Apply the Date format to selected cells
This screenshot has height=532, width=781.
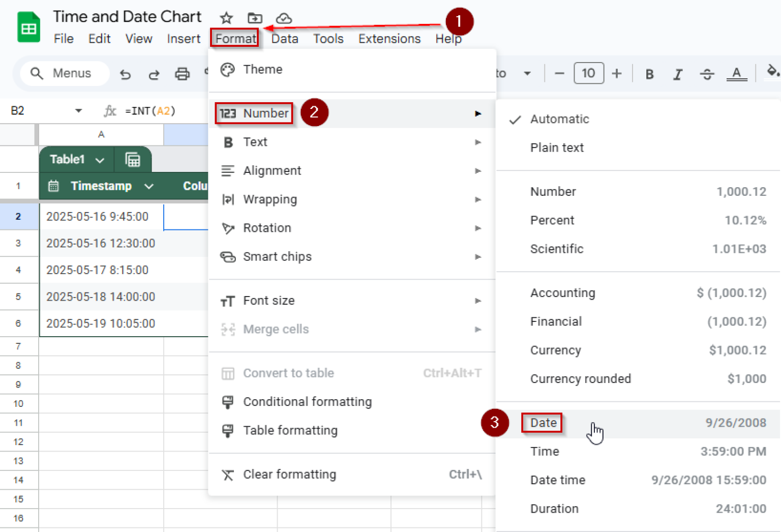tap(542, 423)
